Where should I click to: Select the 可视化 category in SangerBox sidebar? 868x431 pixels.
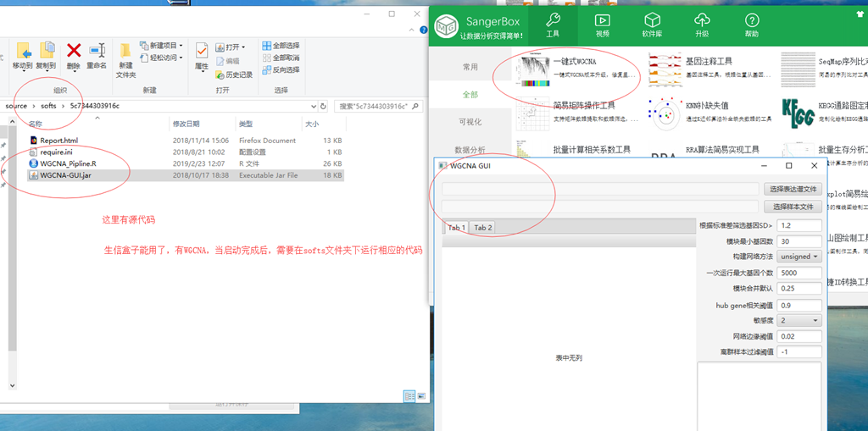[x=470, y=122]
